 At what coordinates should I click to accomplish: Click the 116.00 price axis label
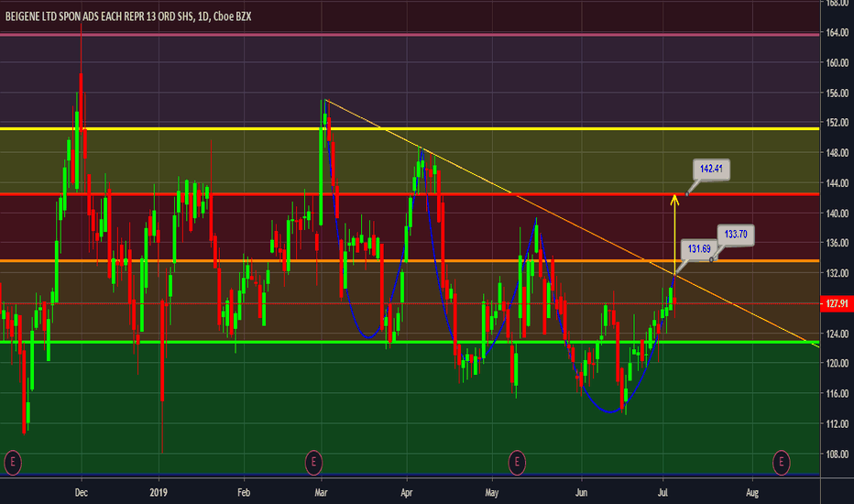pyautogui.click(x=837, y=393)
